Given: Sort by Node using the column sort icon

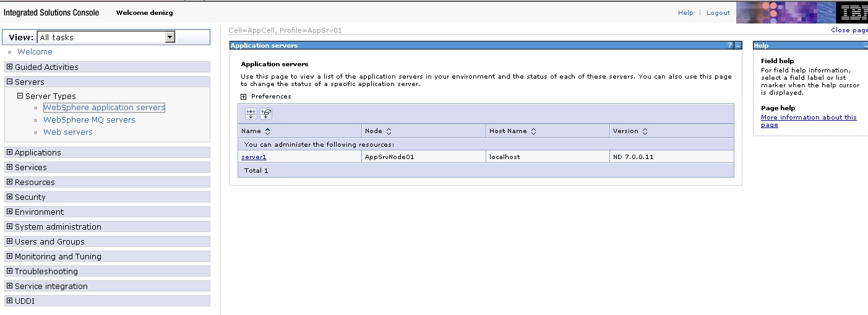Looking at the screenshot, I should coord(389,131).
